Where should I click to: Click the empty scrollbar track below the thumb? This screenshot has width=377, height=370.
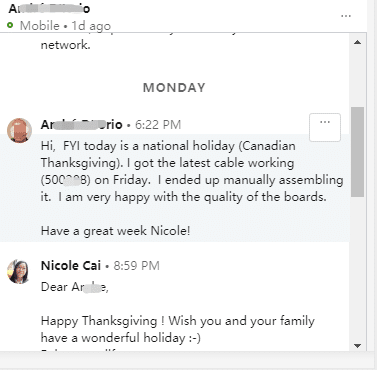point(358,268)
